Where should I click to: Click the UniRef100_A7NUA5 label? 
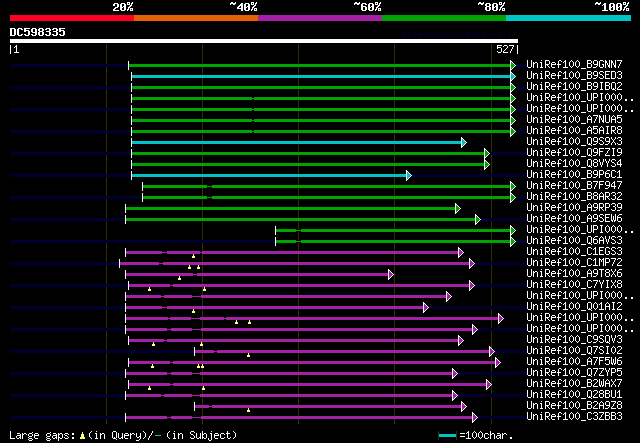click(574, 120)
